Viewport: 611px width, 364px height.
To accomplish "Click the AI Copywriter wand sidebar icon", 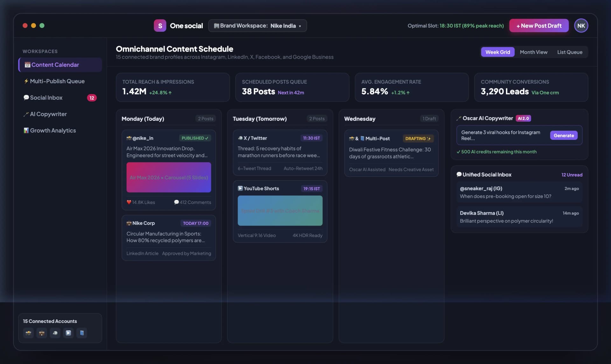I will tap(26, 114).
